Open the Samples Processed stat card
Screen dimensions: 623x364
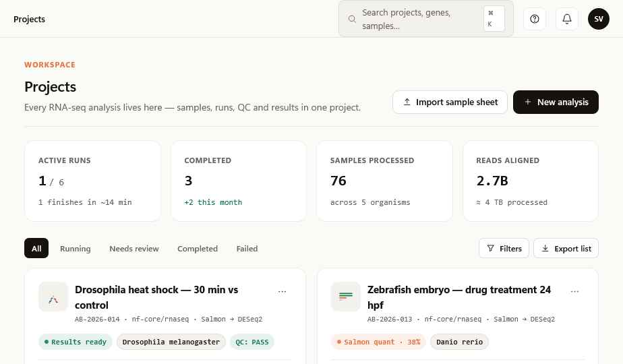coord(384,181)
